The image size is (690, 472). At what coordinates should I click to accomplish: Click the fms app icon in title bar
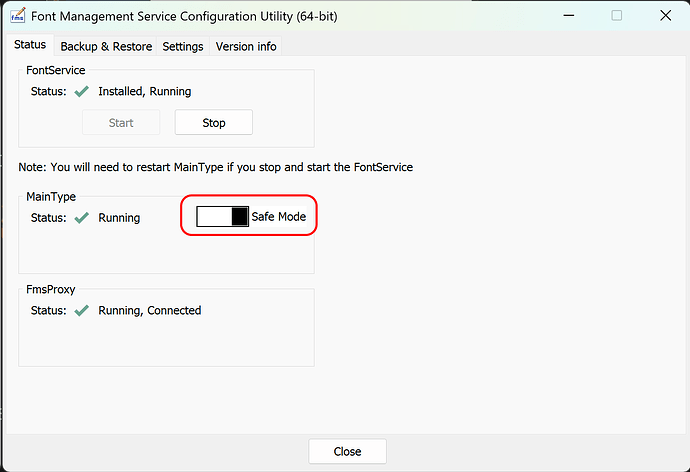(18, 16)
